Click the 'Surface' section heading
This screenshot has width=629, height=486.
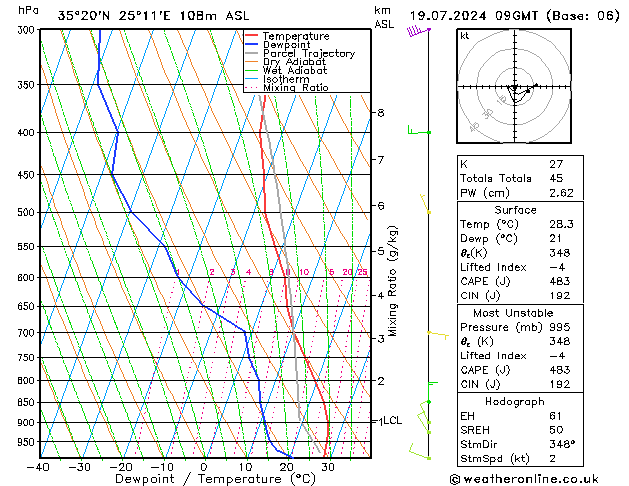(x=515, y=210)
